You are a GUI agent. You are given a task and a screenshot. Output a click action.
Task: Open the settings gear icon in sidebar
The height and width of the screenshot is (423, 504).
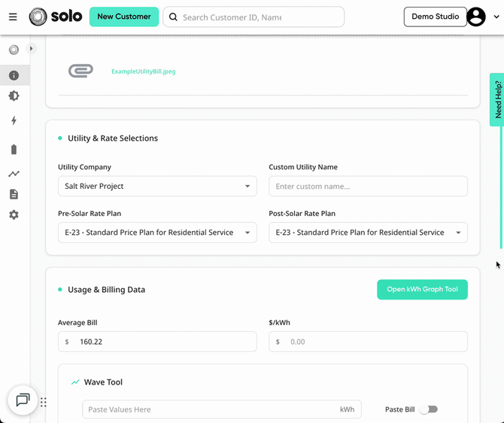pos(14,215)
